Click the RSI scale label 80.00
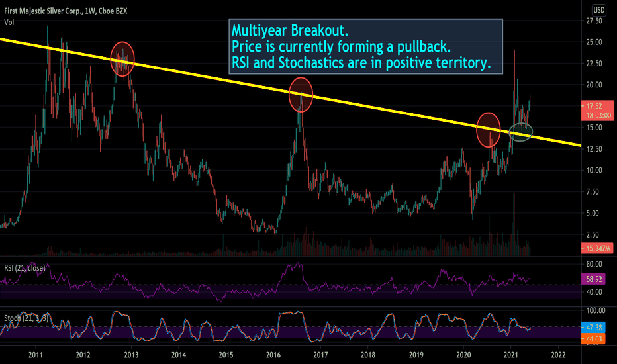Viewport: 617px width, 364px height. point(594,263)
